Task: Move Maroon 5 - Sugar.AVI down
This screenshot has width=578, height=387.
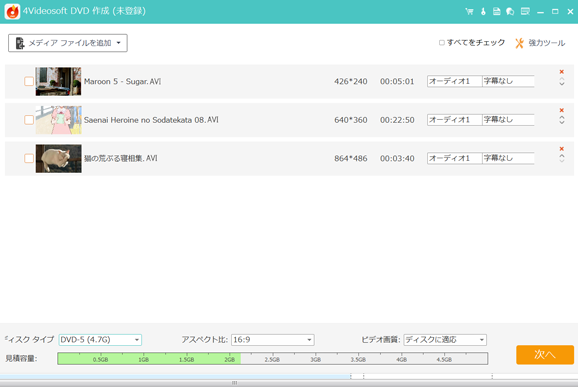Action: tap(562, 84)
